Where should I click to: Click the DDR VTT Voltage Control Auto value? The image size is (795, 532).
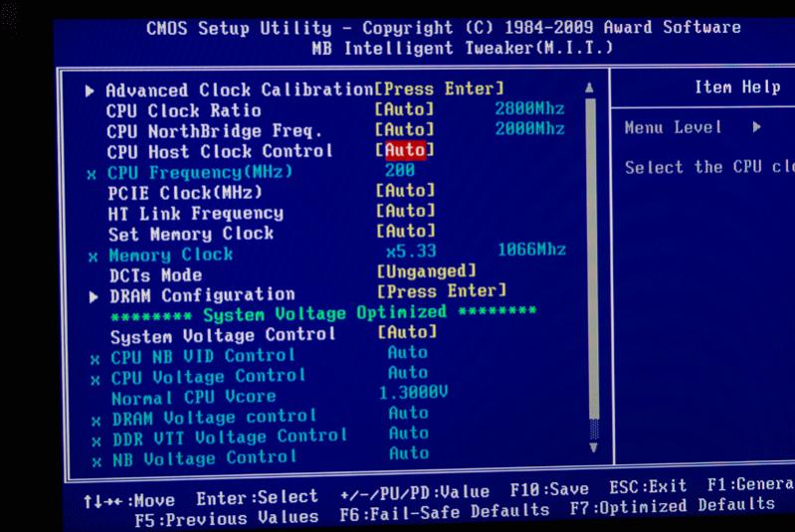[x=409, y=434]
